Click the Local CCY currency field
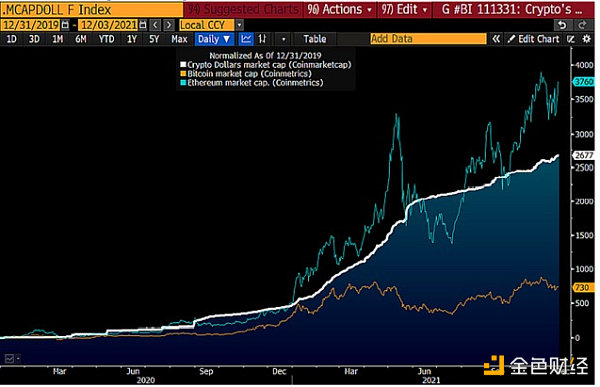 [x=206, y=25]
